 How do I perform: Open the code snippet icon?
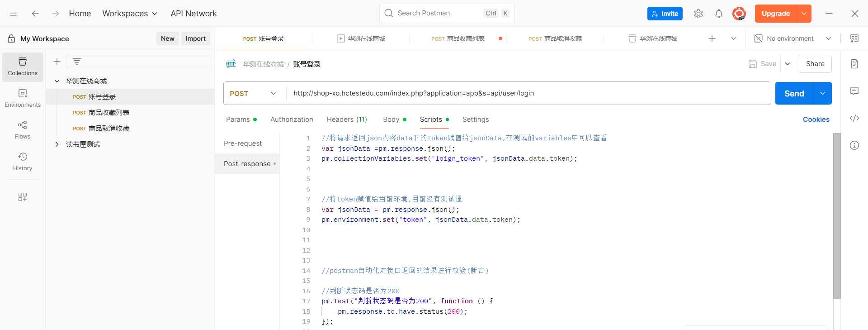pos(854,118)
